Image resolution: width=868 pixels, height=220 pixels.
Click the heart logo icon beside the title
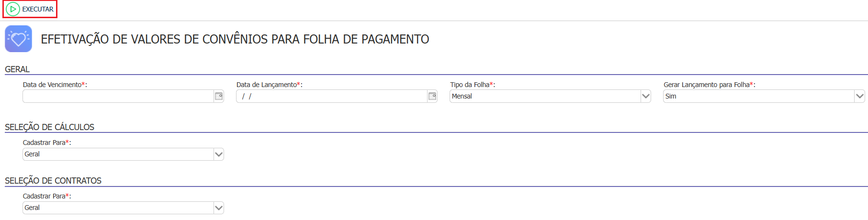point(19,39)
